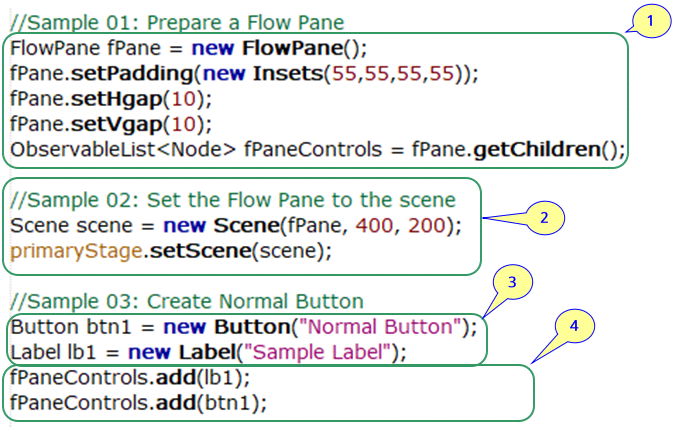Image resolution: width=680 pixels, height=428 pixels.
Task: Click the setScene method name
Action: pyautogui.click(x=190, y=250)
